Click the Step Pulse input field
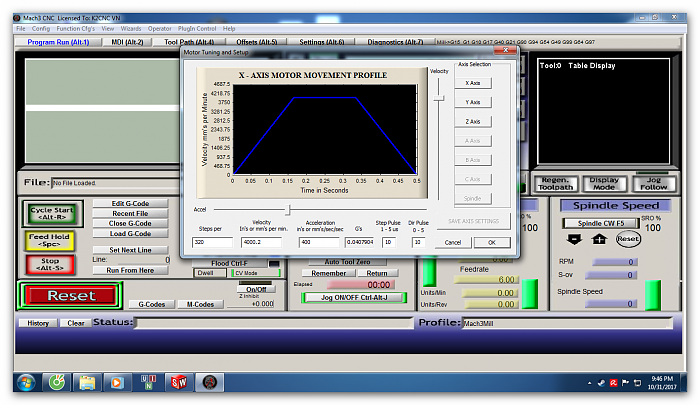This screenshot has width=700, height=405. (389, 242)
